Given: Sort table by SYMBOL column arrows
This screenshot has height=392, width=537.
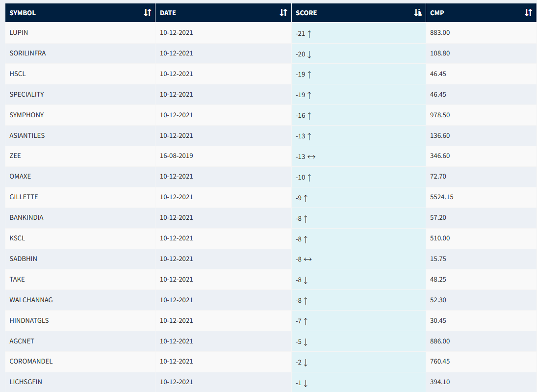Looking at the screenshot, I should 147,13.
